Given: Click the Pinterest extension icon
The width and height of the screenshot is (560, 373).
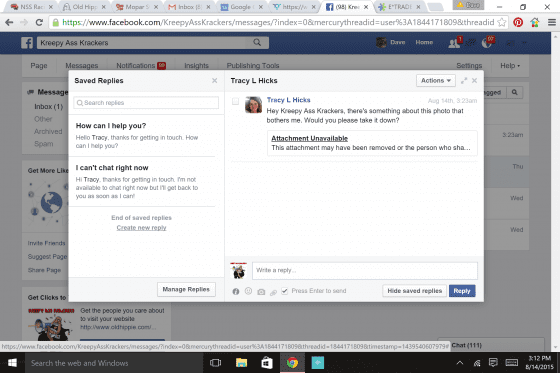Looking at the screenshot, I should pos(518,23).
